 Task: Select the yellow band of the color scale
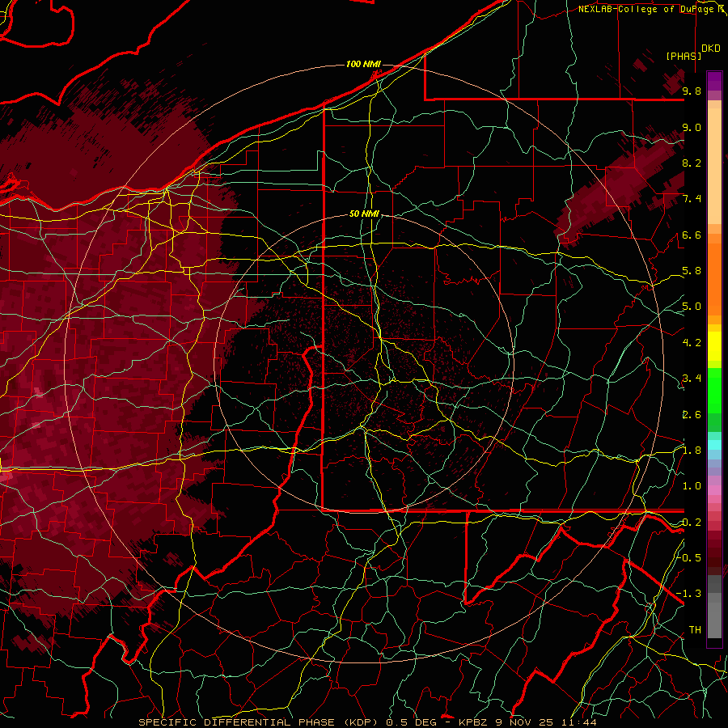click(x=714, y=346)
